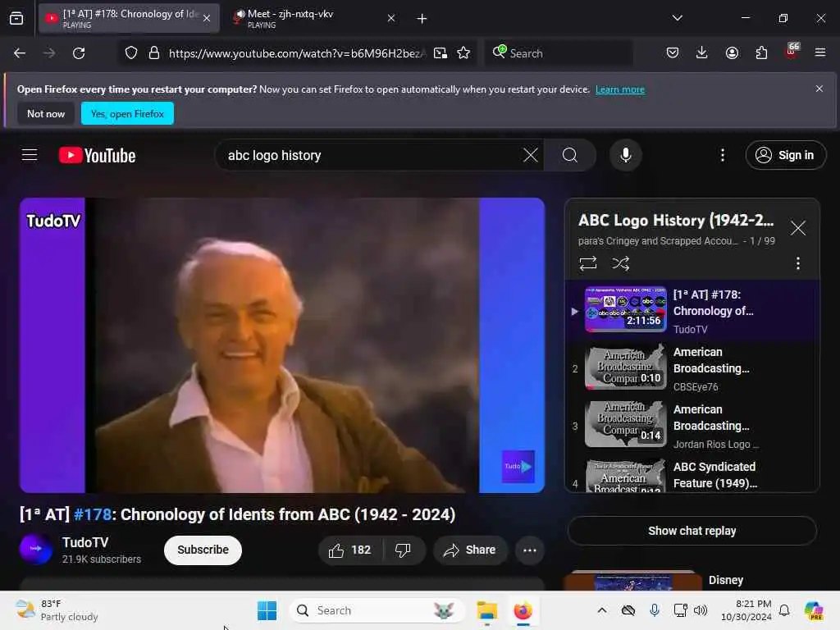Click the TudoTV watermark in the video corner
The height and width of the screenshot is (630, 840).
click(518, 466)
